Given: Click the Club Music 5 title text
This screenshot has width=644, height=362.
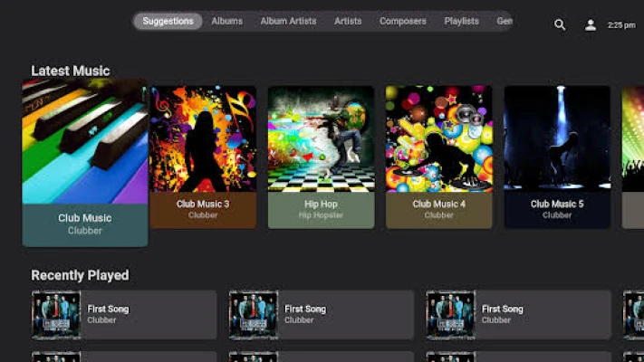Looking at the screenshot, I should [557, 204].
